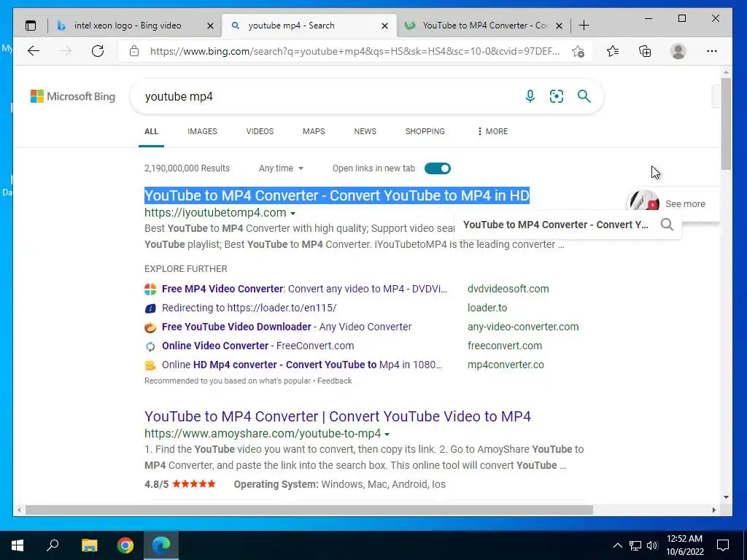Go back with the browser back arrow
Screen dimensions: 747x560
[x=34, y=51]
